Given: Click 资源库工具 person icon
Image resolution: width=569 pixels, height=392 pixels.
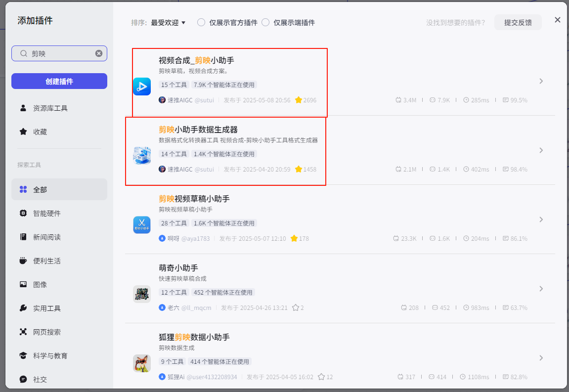Looking at the screenshot, I should [x=23, y=108].
